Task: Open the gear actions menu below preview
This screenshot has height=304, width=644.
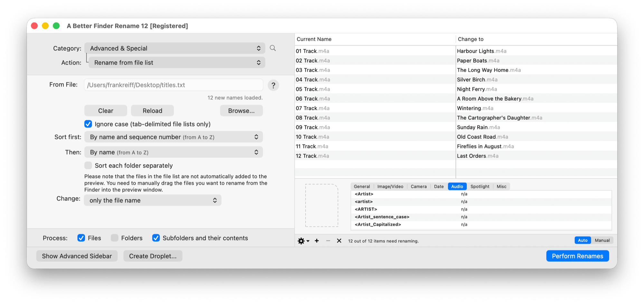Action: click(x=303, y=241)
